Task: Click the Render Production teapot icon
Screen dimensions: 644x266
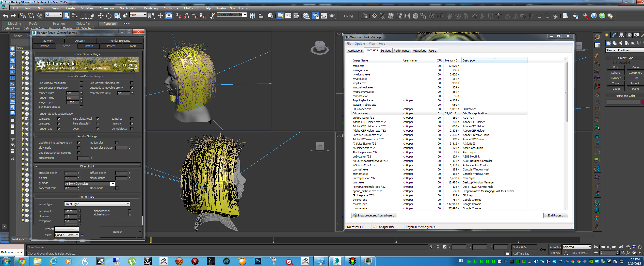Action: (332, 16)
